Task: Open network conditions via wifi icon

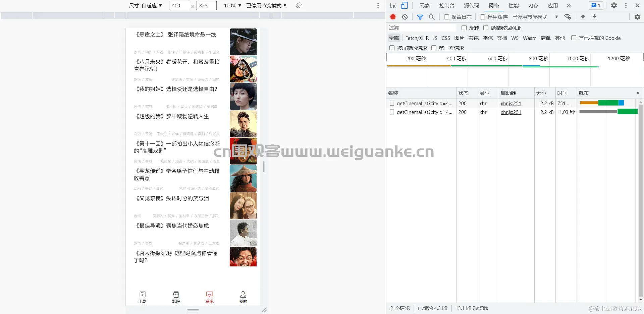Action: (568, 17)
